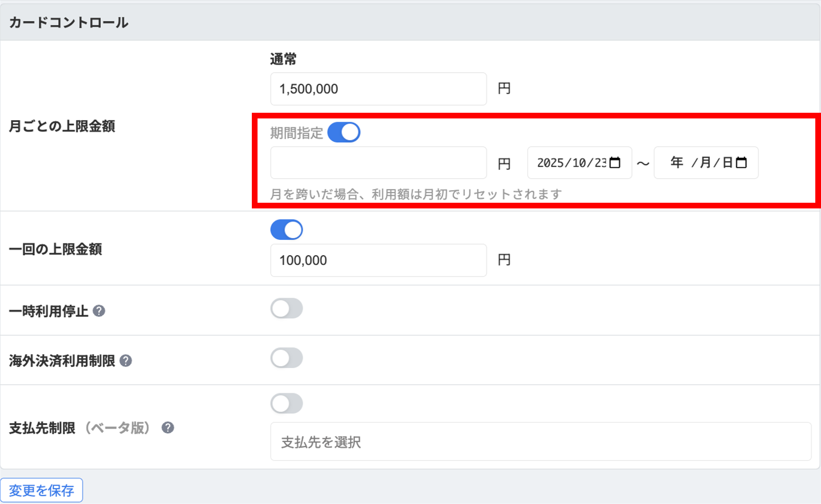The image size is (821, 504).
Task: Select the 日 segment of the end date
Action: click(727, 163)
